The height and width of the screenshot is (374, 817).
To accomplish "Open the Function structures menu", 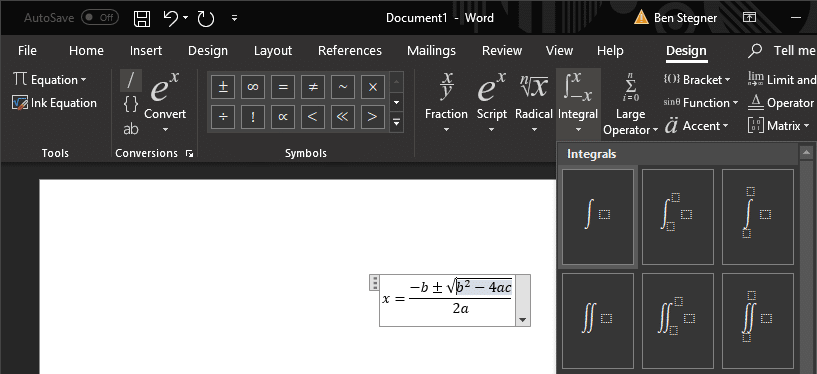I will (x=701, y=103).
